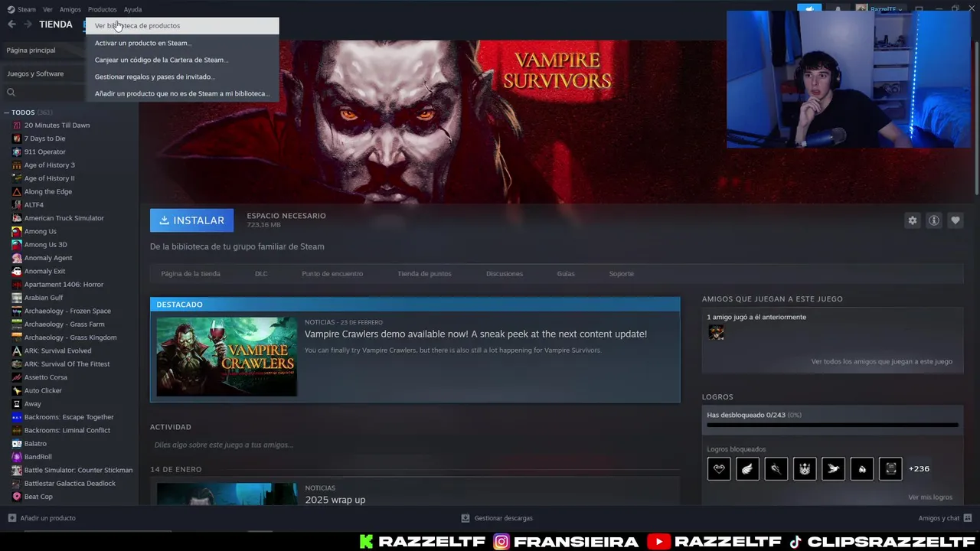
Task: Open the Punto de encuentro tab
Action: point(332,273)
